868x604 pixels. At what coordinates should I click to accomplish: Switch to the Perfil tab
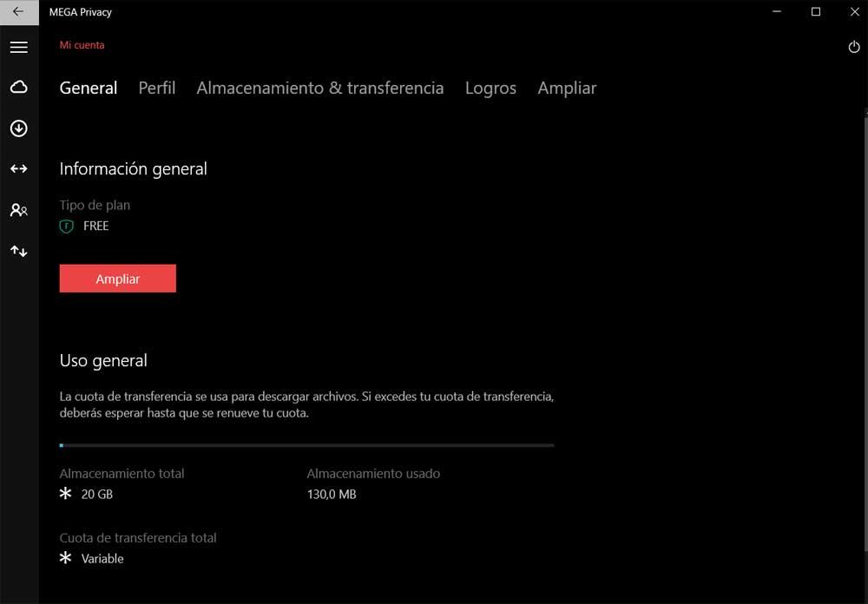point(157,88)
